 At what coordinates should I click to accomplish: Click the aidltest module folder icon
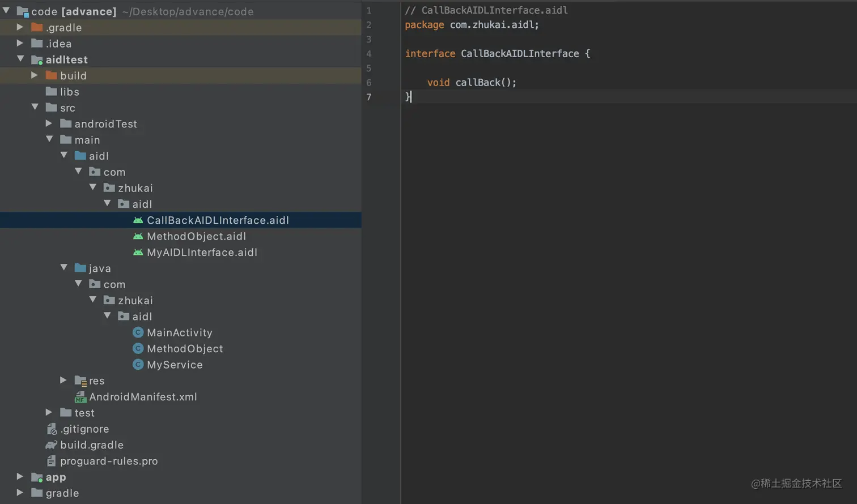[x=37, y=59]
